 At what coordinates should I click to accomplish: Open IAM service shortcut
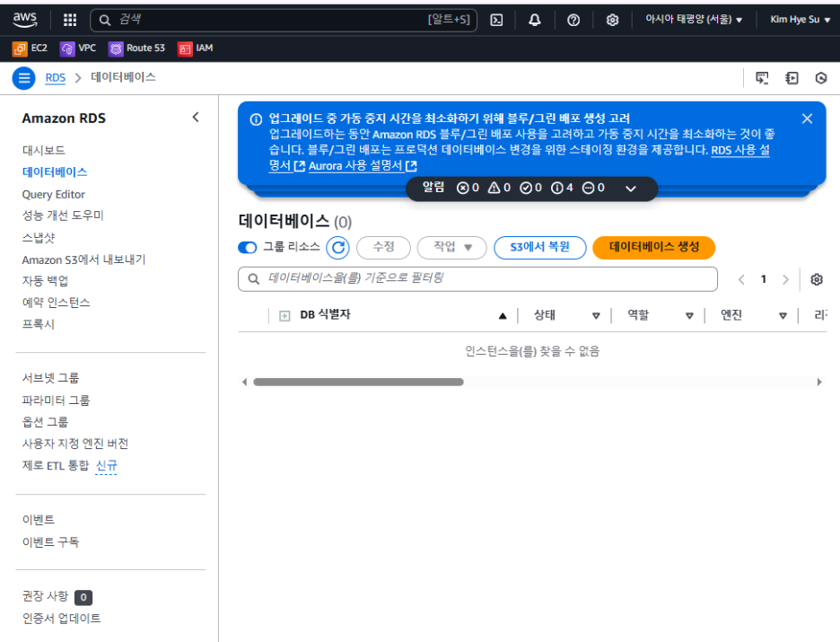pos(196,48)
